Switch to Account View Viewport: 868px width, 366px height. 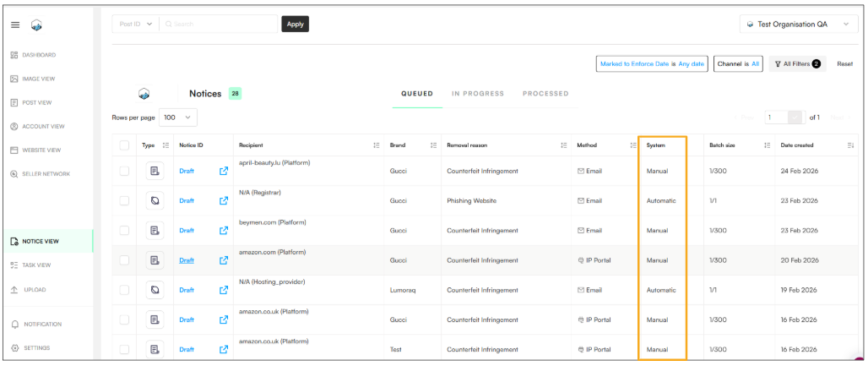37,127
